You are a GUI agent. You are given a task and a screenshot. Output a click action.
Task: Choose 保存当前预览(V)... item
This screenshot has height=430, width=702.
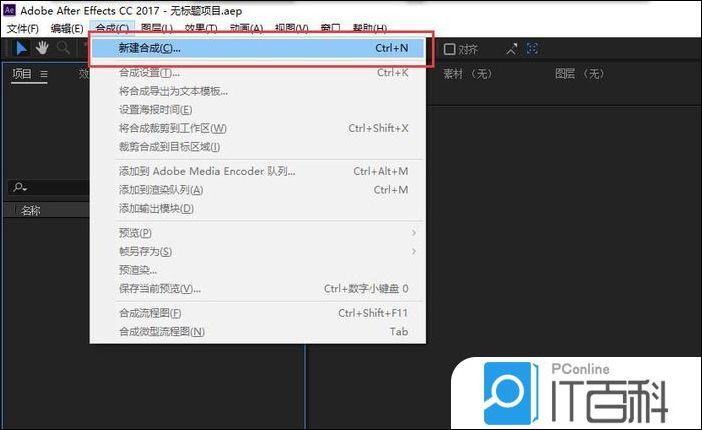(x=257, y=288)
